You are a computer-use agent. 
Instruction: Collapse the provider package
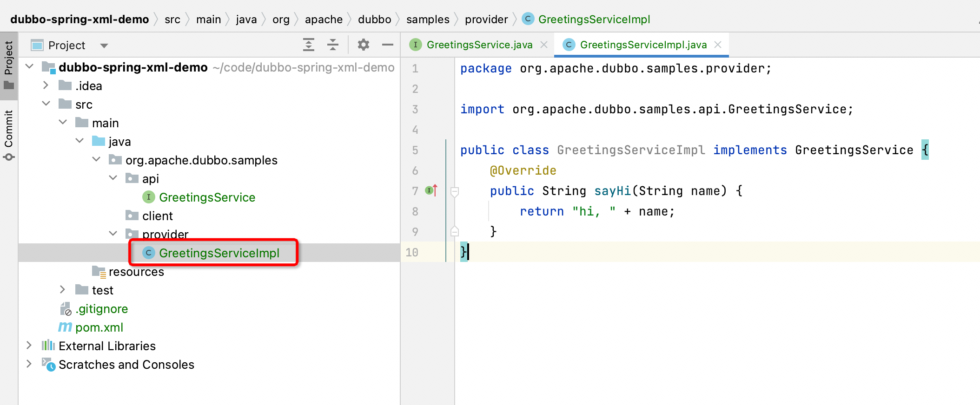pos(113,234)
